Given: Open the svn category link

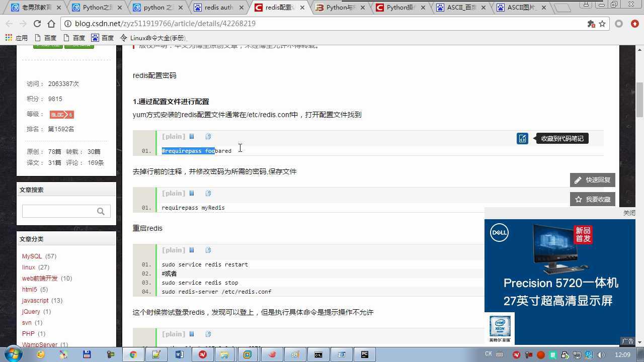Looking at the screenshot, I should point(27,323).
